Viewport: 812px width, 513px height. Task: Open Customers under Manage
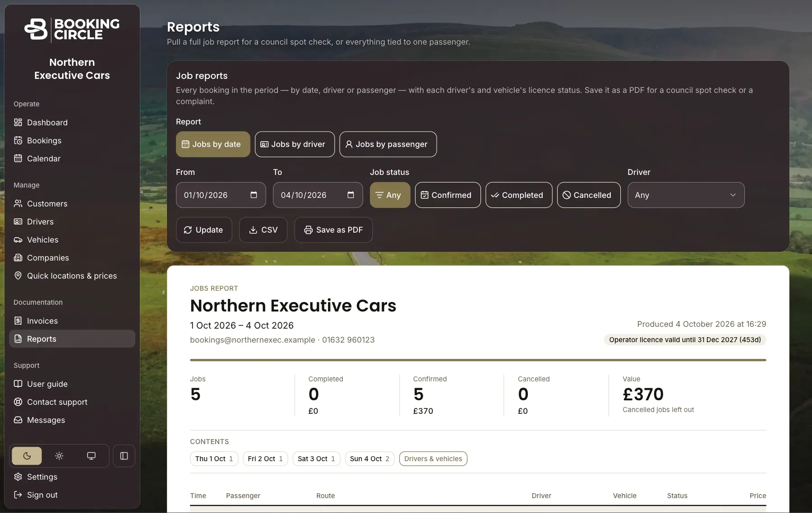[x=72, y=204]
